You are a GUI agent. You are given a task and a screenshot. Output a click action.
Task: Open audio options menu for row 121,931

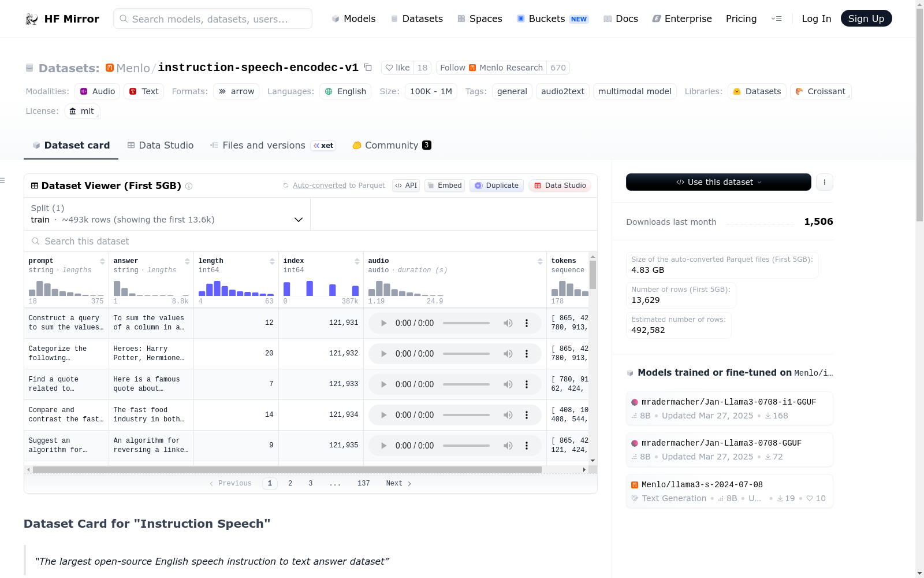point(527,323)
